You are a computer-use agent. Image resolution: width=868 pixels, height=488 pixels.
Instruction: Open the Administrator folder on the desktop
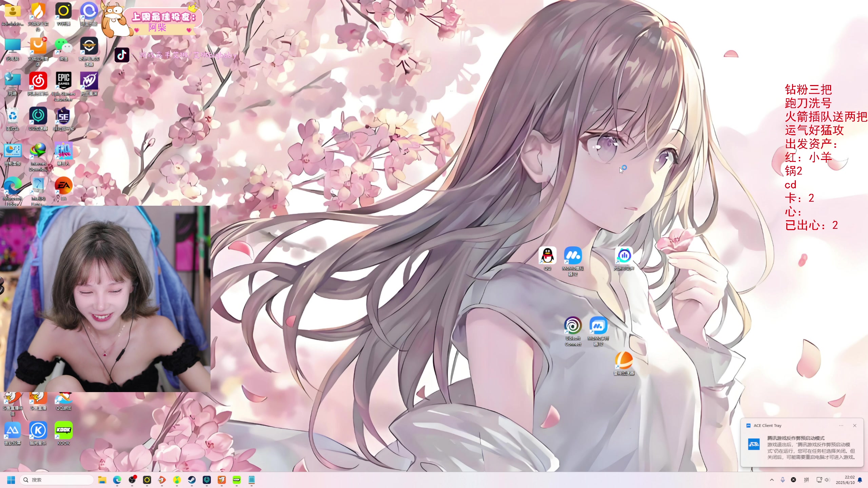pyautogui.click(x=13, y=14)
